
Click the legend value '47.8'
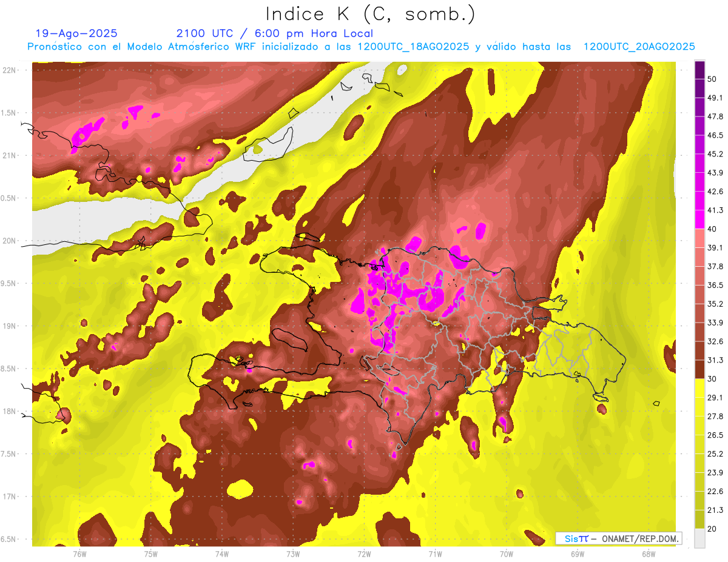(x=715, y=117)
